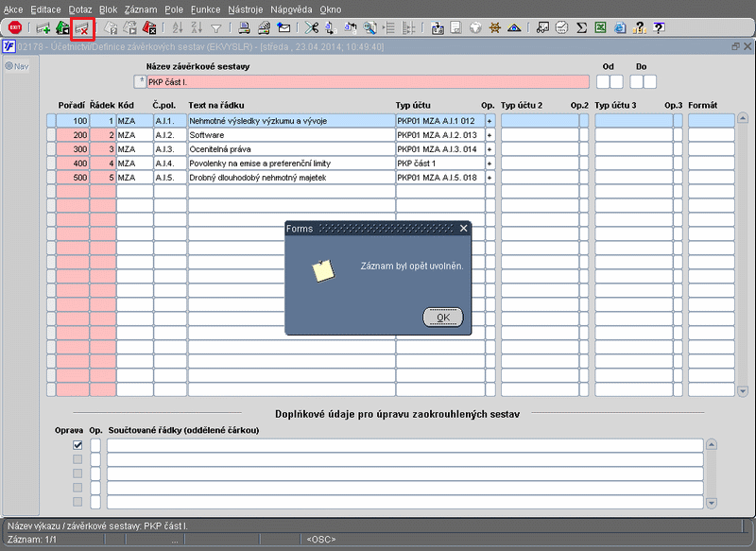Image resolution: width=756 pixels, height=551 pixels.
Task: Uncheck the checked Oprava checkbox
Action: pos(77,445)
